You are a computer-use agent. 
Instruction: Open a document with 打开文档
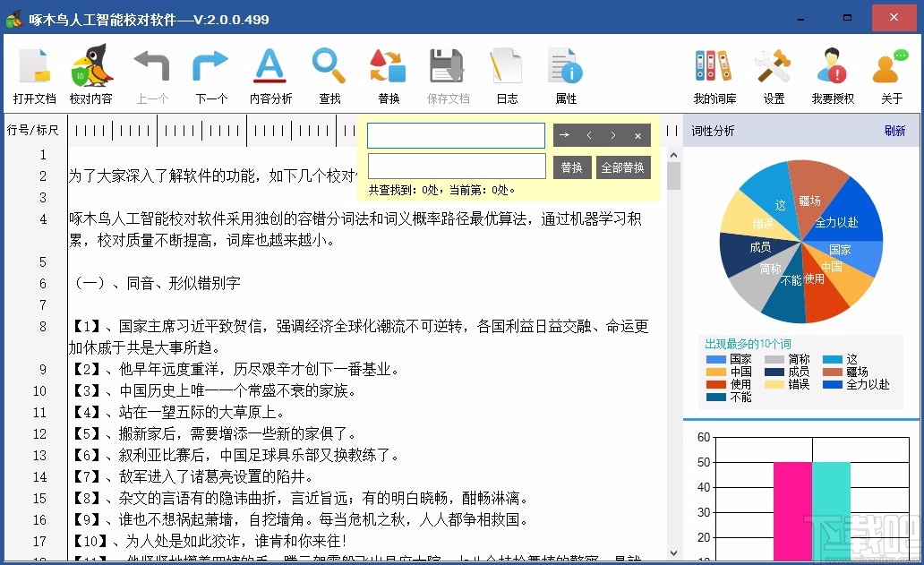tap(33, 74)
